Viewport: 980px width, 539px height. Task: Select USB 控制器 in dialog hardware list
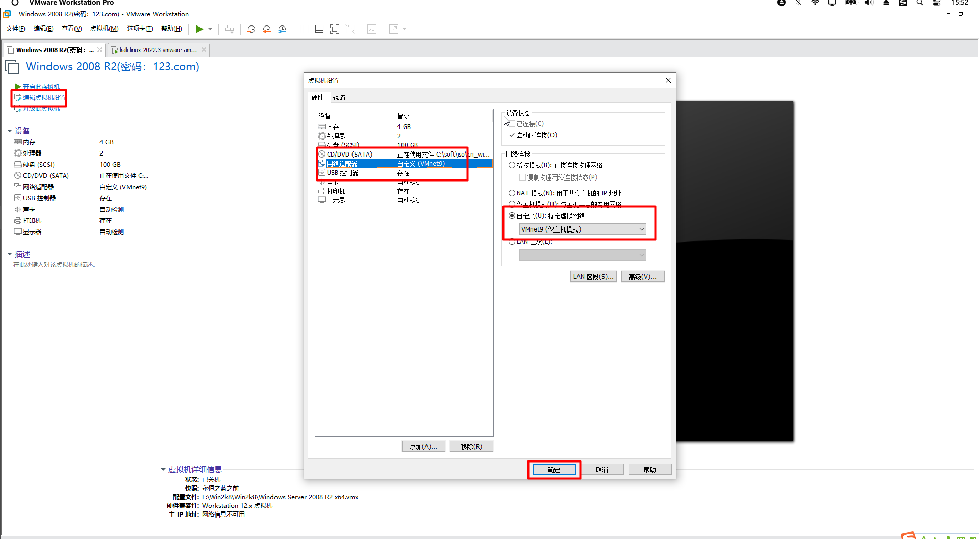tap(404, 173)
